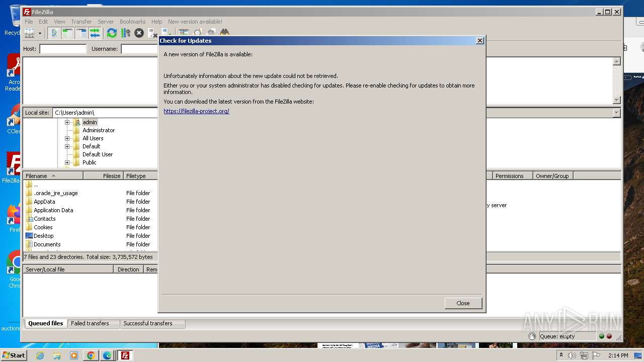Viewport: 644px width, 362px height.
Task: Dismiss the update dialog via X button
Action: [x=479, y=41]
